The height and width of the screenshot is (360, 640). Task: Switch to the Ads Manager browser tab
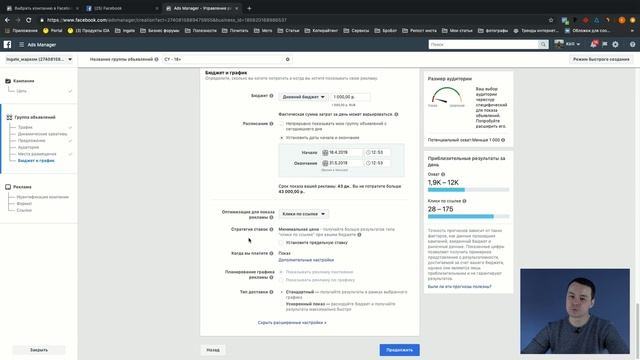coord(202,8)
